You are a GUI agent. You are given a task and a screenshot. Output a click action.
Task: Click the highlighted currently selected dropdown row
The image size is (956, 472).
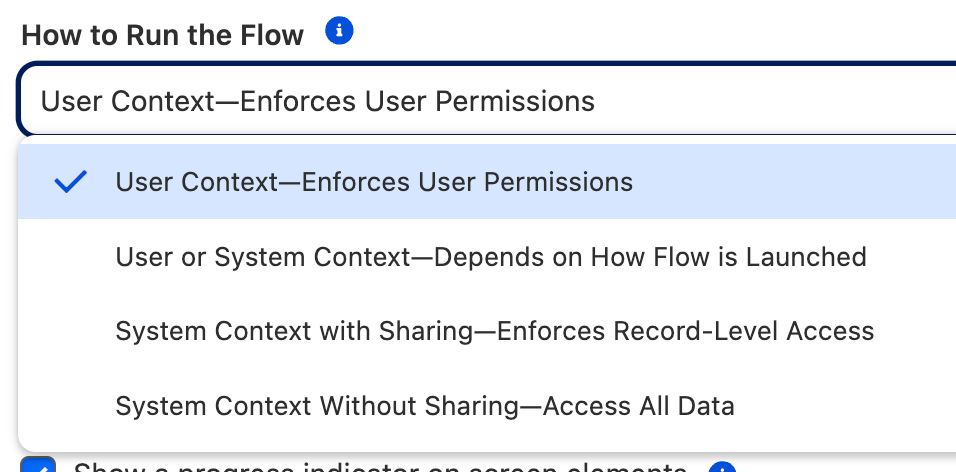487,182
